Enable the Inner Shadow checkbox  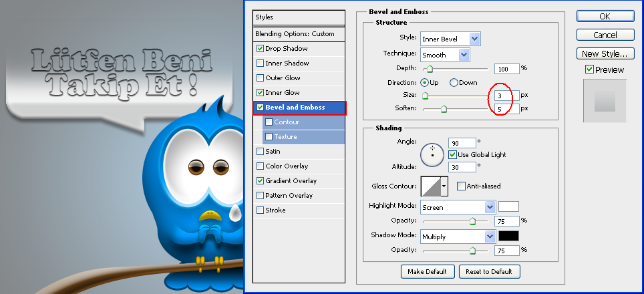tap(260, 63)
